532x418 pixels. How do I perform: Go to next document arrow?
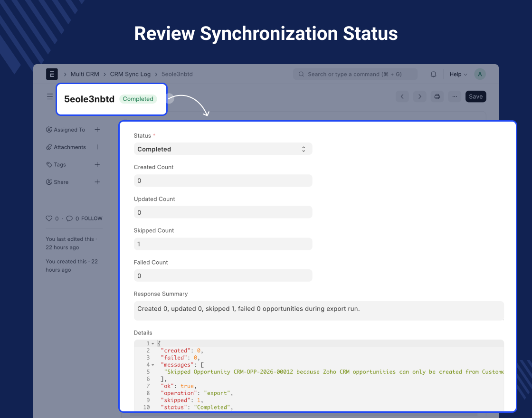point(420,97)
